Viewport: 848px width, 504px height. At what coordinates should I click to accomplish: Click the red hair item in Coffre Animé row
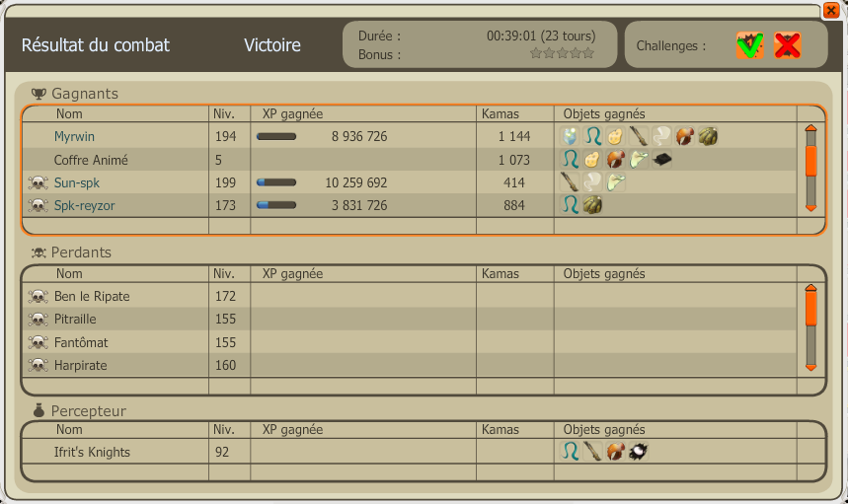coord(615,160)
